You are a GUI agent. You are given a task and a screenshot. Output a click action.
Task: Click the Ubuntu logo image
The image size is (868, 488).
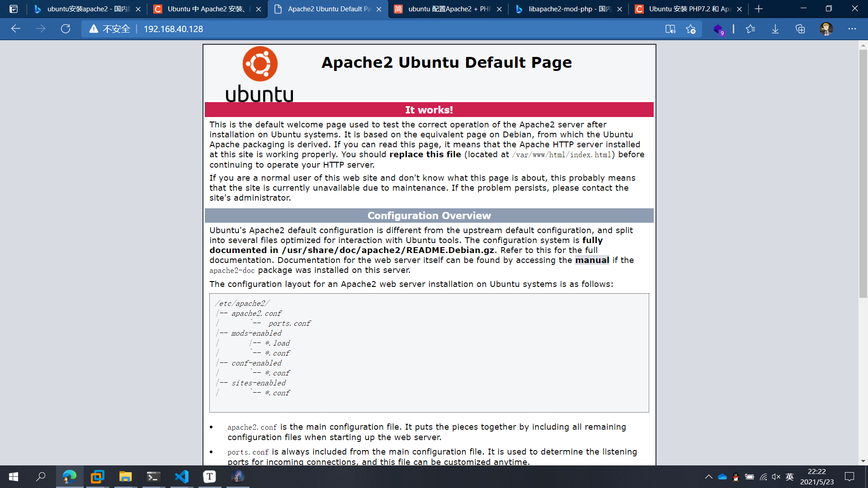[259, 74]
